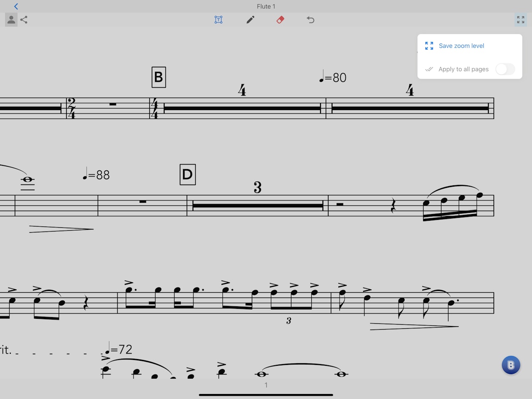532x399 pixels.
Task: Choose Save zoom level
Action: point(461,46)
